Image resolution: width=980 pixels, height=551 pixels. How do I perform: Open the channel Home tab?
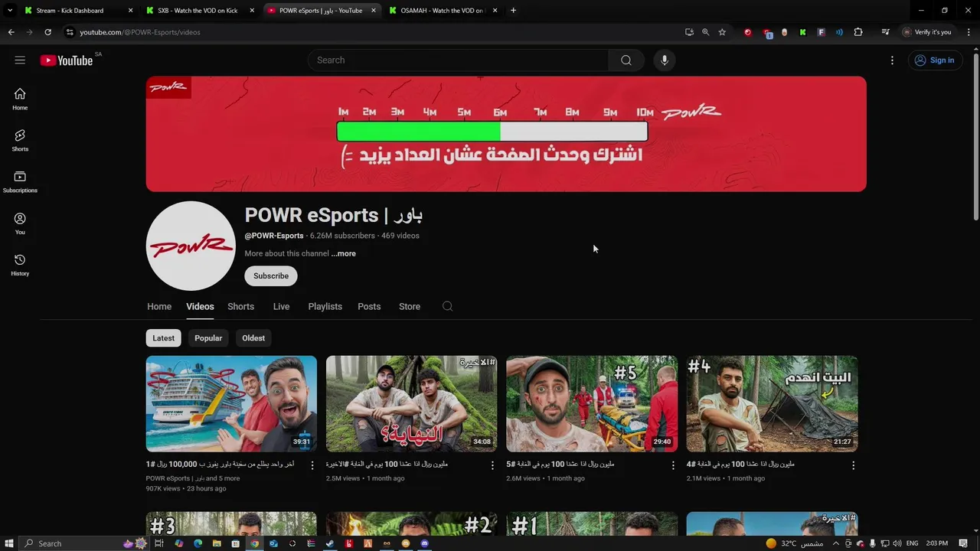coord(159,306)
